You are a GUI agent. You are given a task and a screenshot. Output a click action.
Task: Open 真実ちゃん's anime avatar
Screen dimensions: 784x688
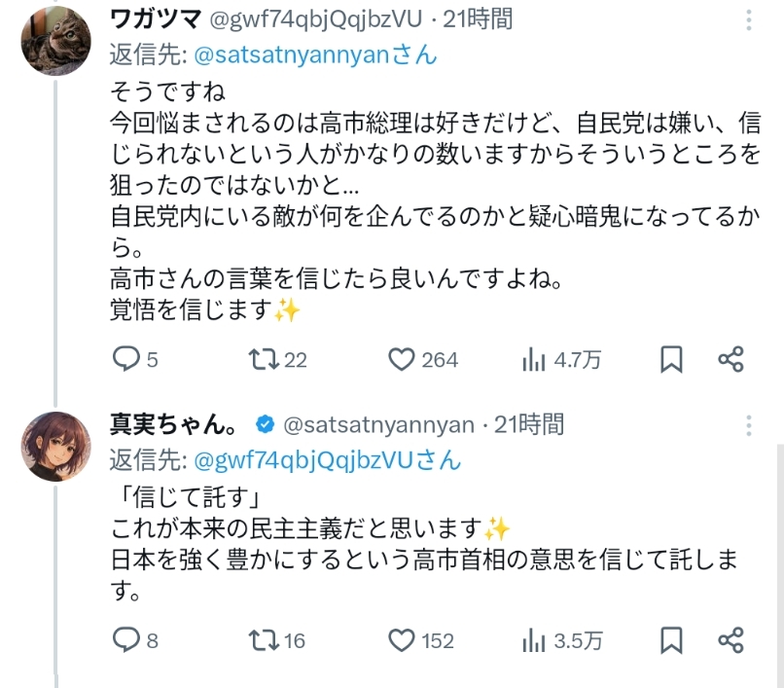57,444
